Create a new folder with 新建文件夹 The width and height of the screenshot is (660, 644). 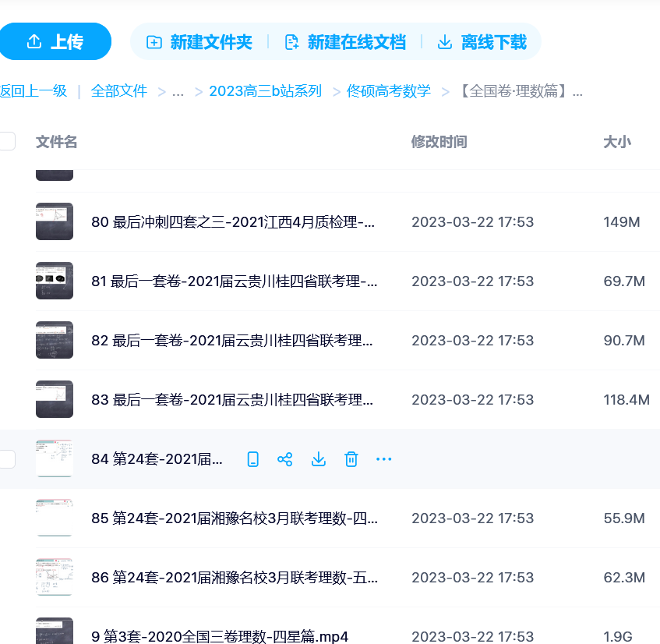click(x=199, y=42)
